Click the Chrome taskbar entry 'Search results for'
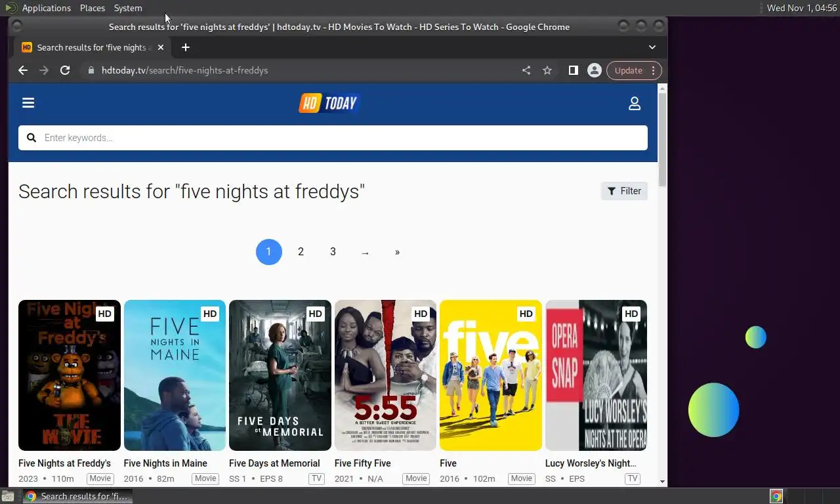The width and height of the screenshot is (840, 504). tap(77, 496)
